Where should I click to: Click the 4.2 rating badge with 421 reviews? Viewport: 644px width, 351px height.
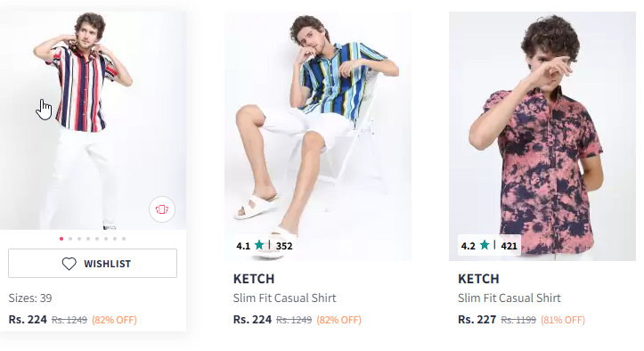(489, 246)
